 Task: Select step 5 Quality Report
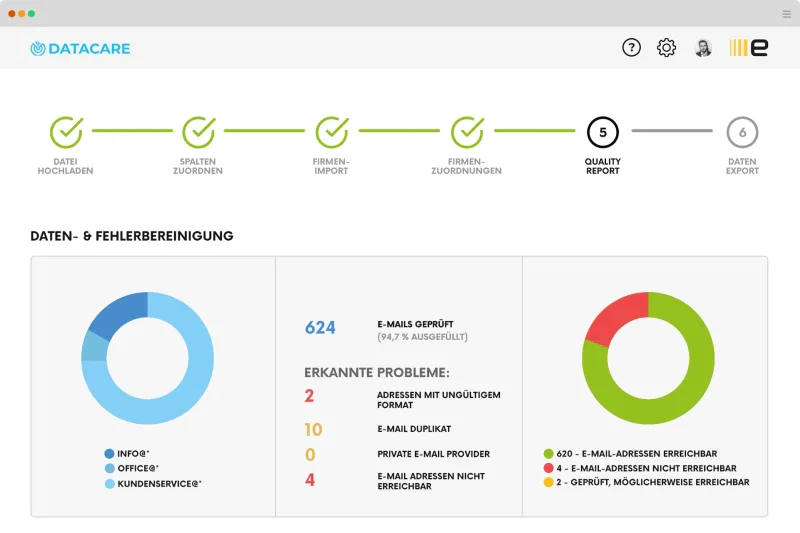(x=603, y=132)
